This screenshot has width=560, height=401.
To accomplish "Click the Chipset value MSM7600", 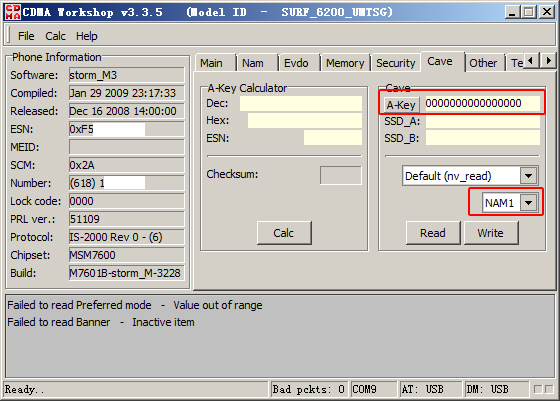I will pyautogui.click(x=127, y=255).
